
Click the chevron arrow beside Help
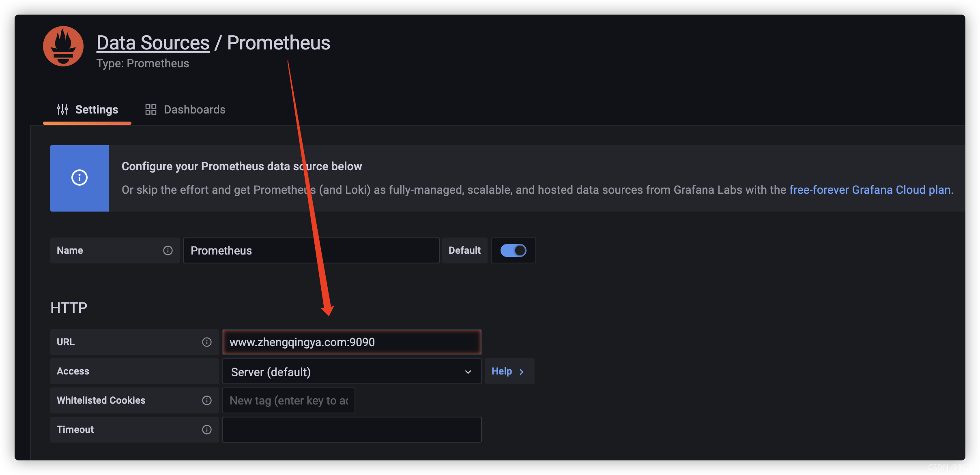(x=522, y=372)
